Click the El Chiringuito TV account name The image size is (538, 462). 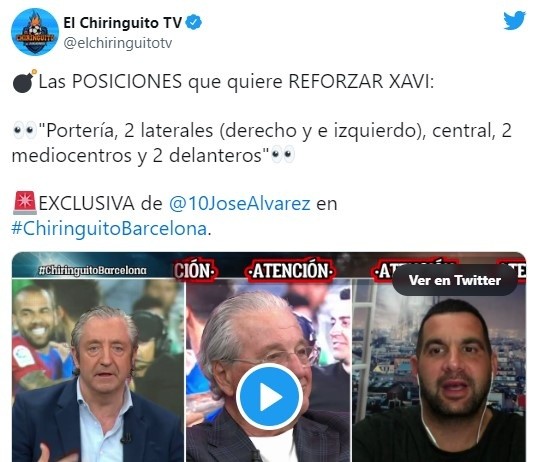(122, 23)
